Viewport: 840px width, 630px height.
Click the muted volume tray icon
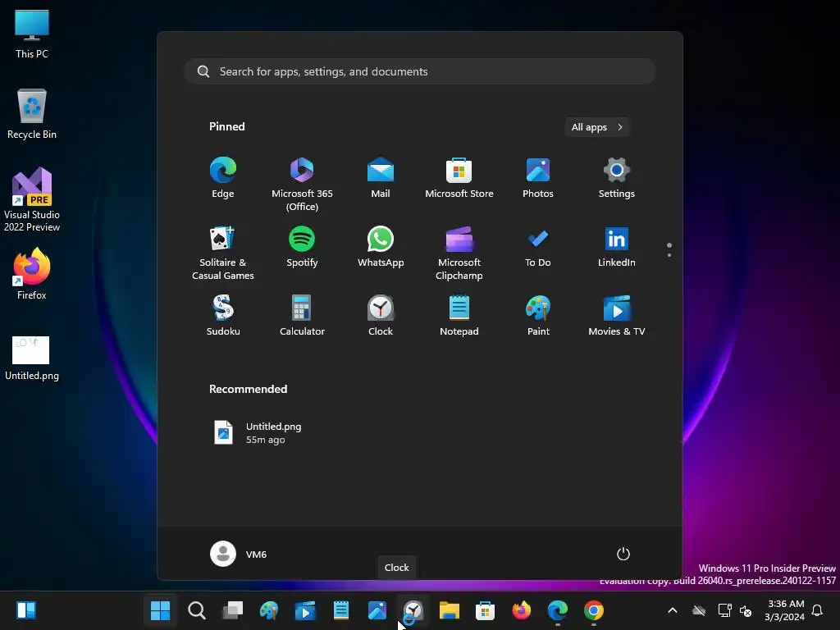tap(746, 610)
